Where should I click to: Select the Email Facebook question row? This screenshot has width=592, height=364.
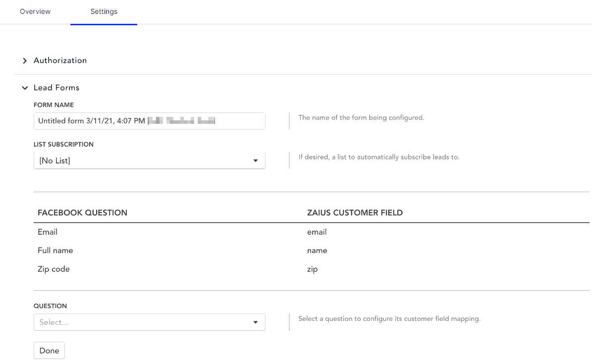pyautogui.click(x=48, y=232)
